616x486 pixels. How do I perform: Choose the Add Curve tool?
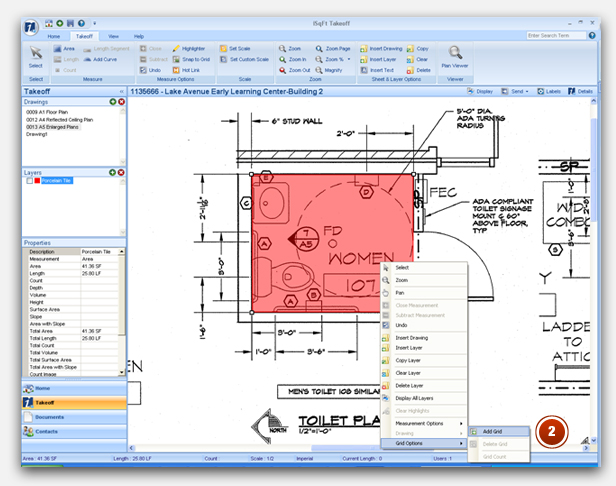(x=100, y=59)
